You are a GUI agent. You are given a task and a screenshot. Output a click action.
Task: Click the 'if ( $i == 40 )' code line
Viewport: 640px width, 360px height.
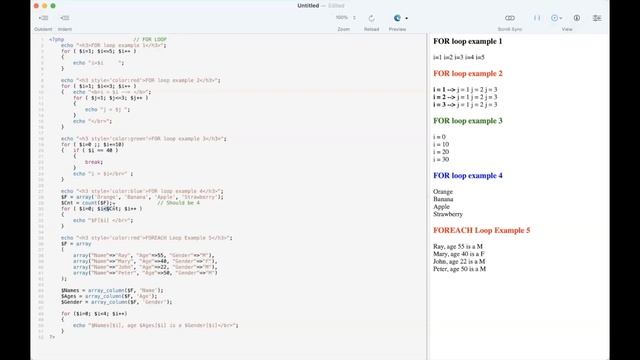pyautogui.click(x=96, y=150)
